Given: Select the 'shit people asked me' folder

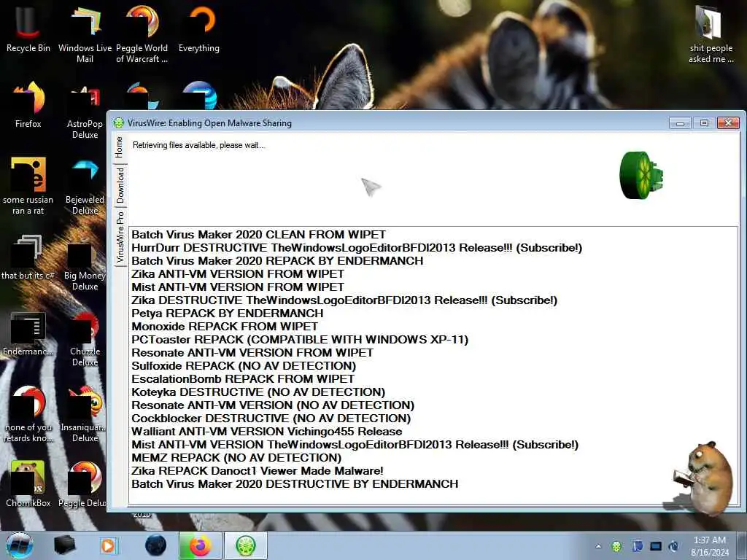Looking at the screenshot, I should coord(711,34).
